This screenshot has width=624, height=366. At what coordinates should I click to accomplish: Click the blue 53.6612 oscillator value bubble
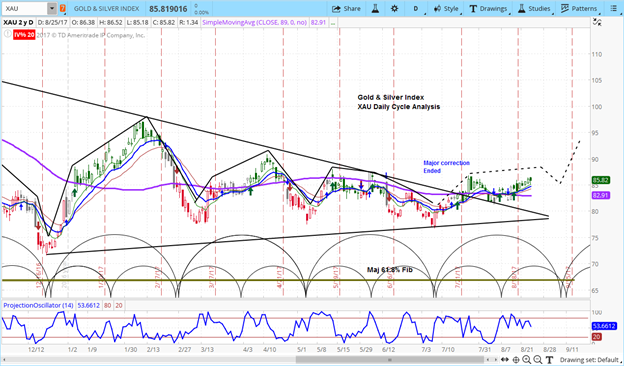604,326
